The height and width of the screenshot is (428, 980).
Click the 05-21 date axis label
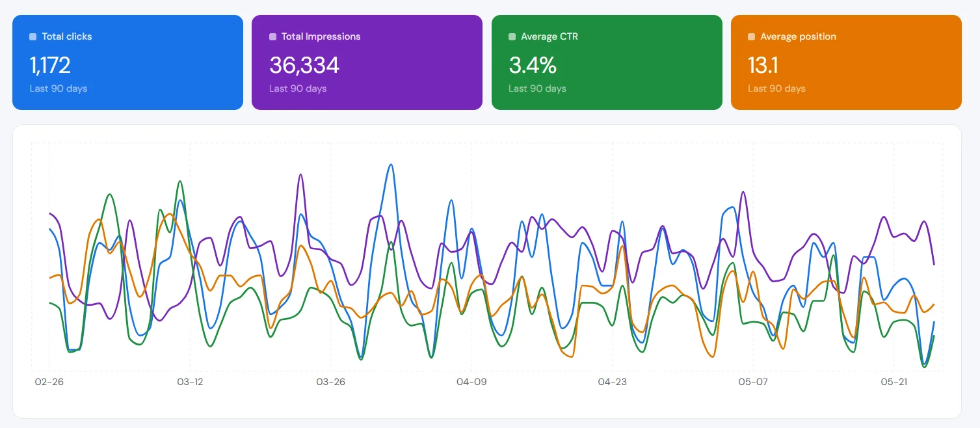pyautogui.click(x=894, y=382)
